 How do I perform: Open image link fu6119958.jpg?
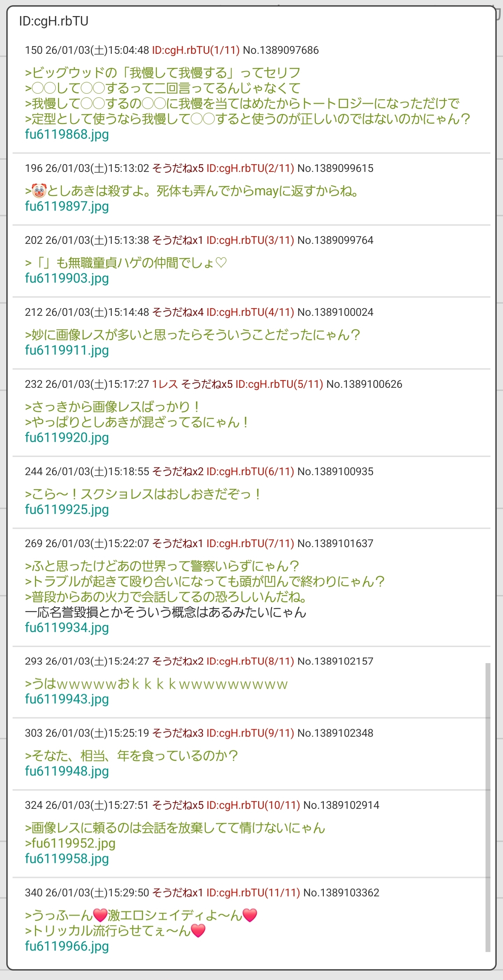pyautogui.click(x=67, y=859)
